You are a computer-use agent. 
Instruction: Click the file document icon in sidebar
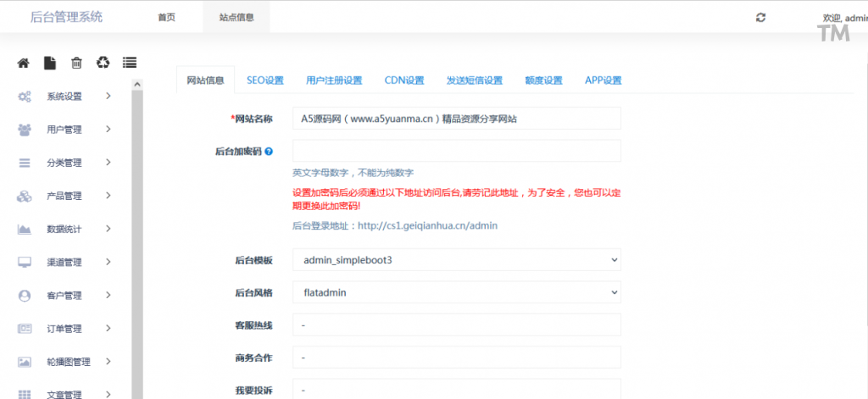click(x=50, y=63)
